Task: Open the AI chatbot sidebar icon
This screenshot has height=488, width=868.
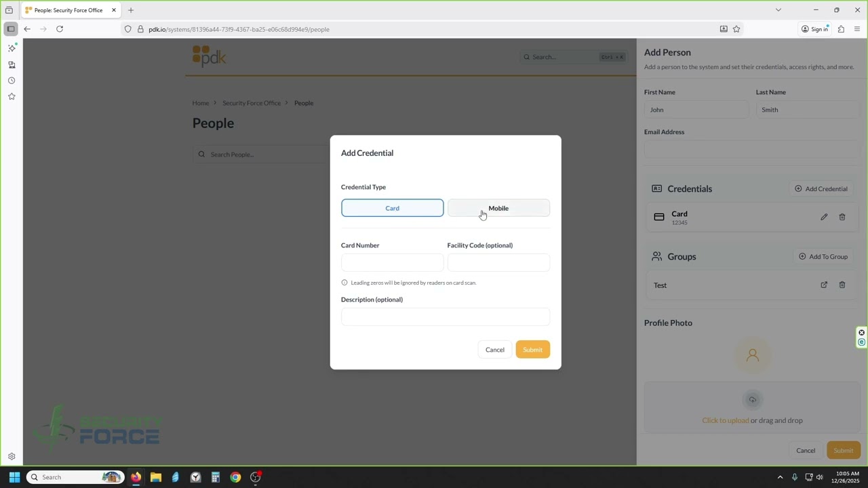Action: [12, 48]
